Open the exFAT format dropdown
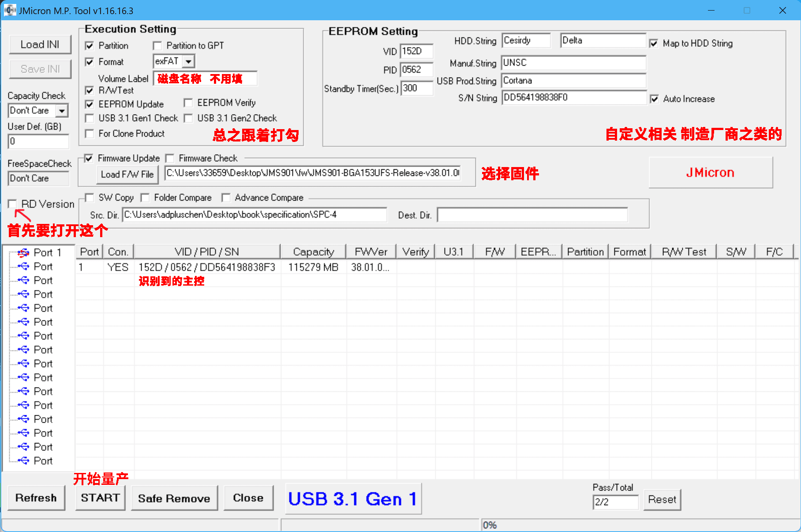801x532 pixels. [189, 61]
